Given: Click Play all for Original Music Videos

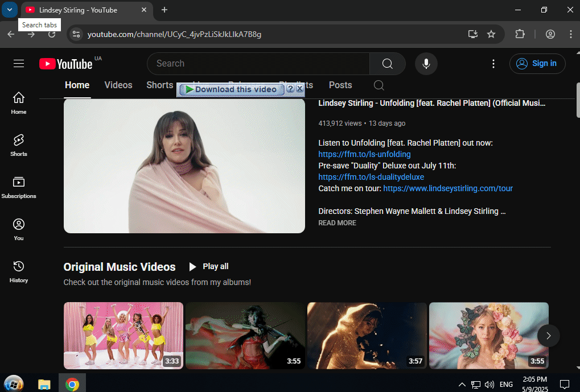Looking at the screenshot, I should tap(209, 267).
